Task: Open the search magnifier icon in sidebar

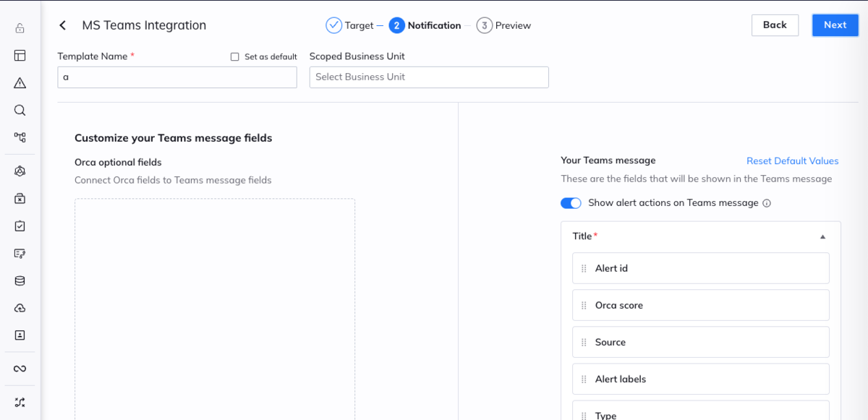Action: point(20,110)
